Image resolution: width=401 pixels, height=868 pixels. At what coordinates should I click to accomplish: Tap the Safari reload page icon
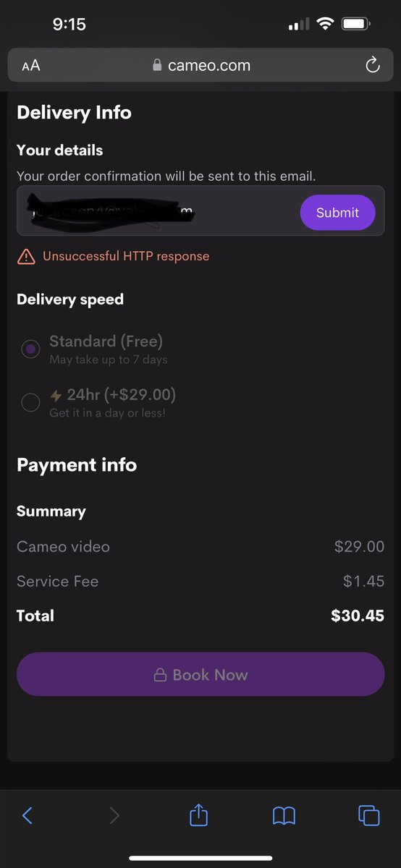pyautogui.click(x=372, y=66)
